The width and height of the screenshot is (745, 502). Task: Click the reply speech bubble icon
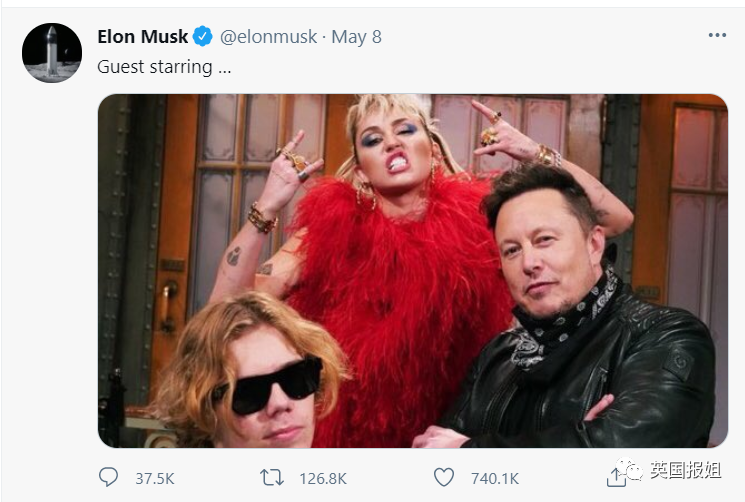coord(109,478)
